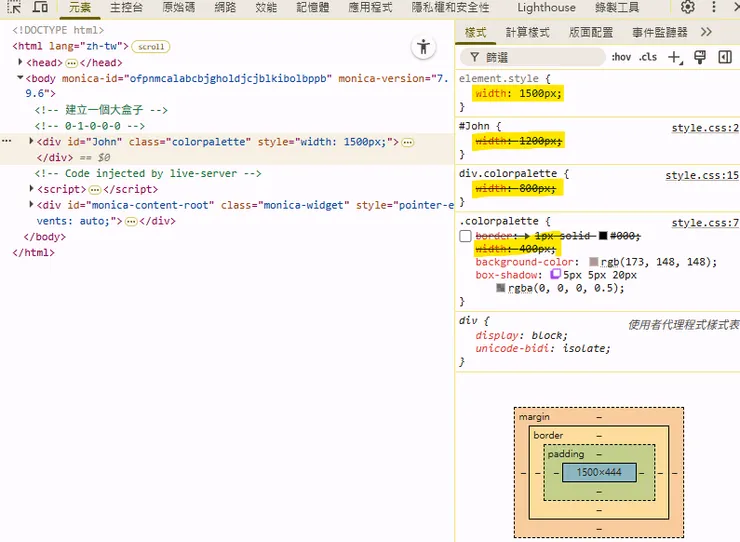Open the box-shadow editor icon
This screenshot has width=740, height=542.
click(555, 274)
